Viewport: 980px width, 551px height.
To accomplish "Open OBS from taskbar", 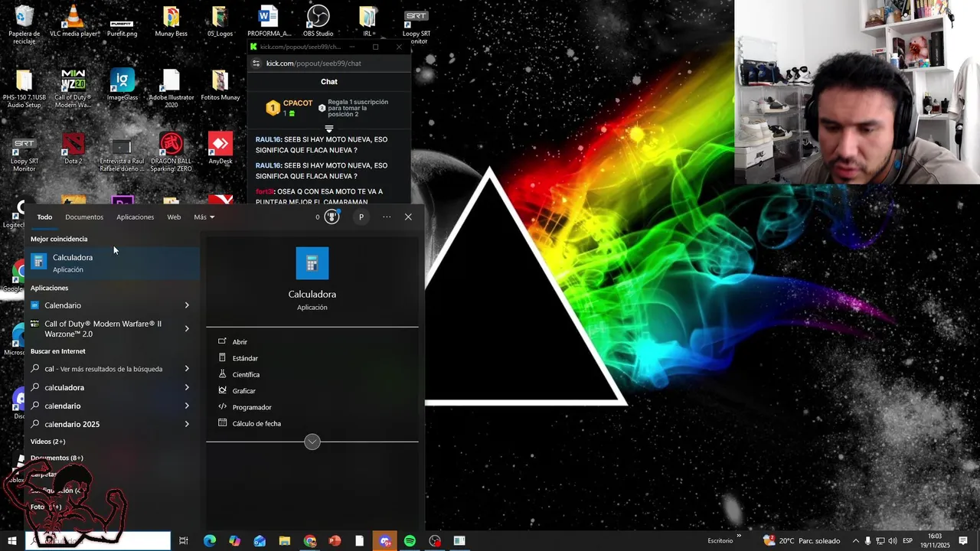I will click(x=435, y=541).
